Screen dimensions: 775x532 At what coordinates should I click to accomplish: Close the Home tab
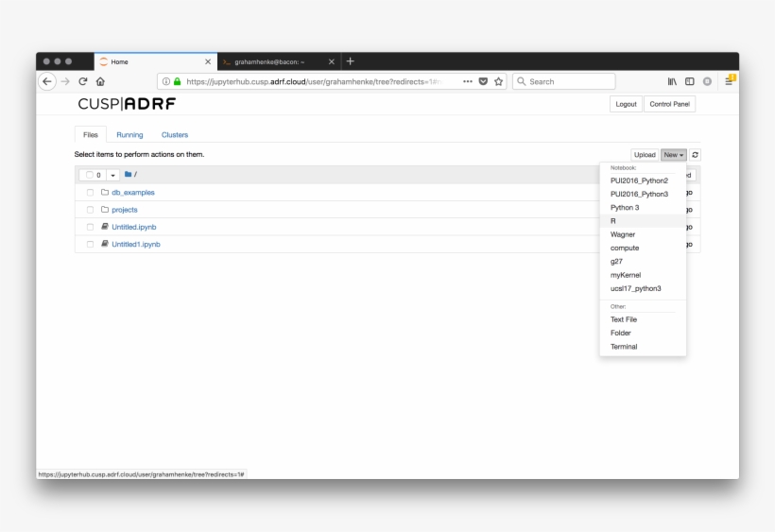pyautogui.click(x=208, y=61)
